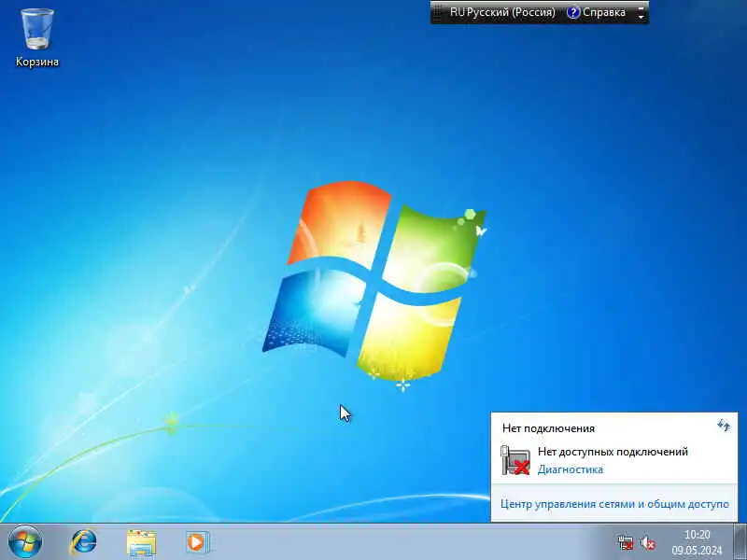Minimize the language bar with its small dash
The height and width of the screenshot is (560, 747).
pyautogui.click(x=641, y=7)
